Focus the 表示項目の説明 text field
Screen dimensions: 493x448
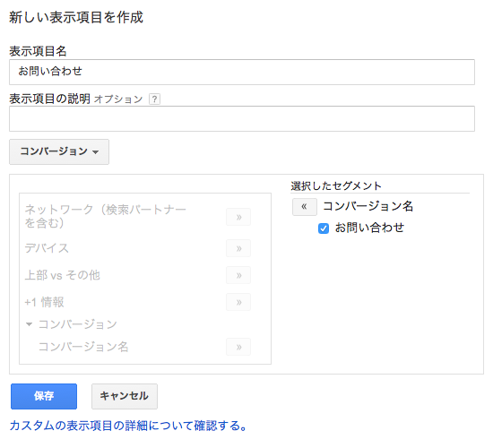(242, 118)
